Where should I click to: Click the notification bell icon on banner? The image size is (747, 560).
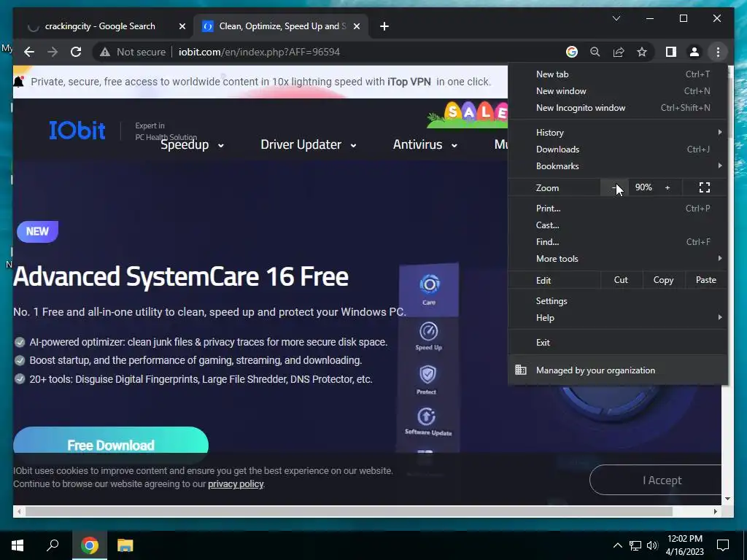tap(19, 82)
